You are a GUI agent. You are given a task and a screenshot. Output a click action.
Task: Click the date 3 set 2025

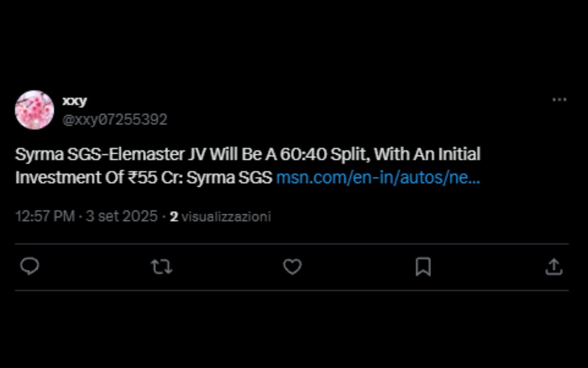coord(122,216)
